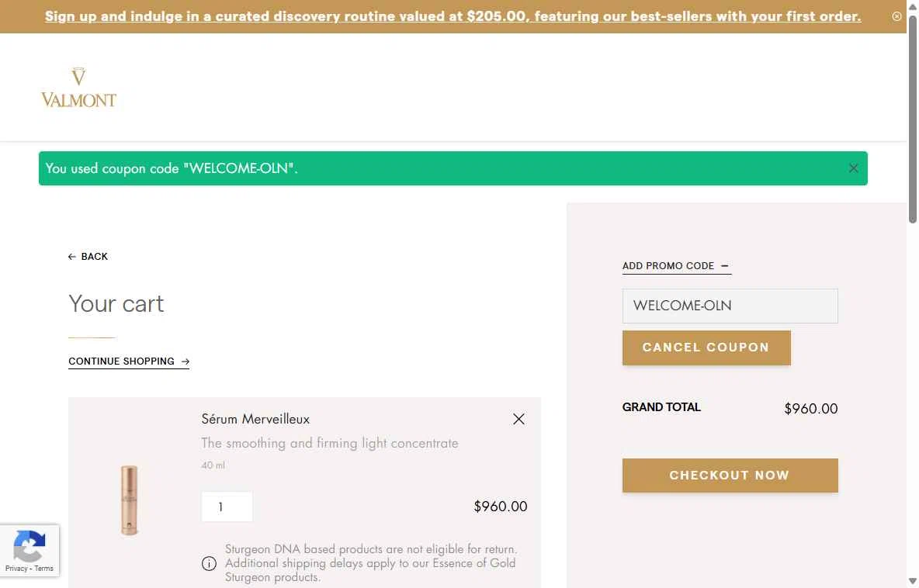Click the back arrow icon next to BACK

point(72,257)
